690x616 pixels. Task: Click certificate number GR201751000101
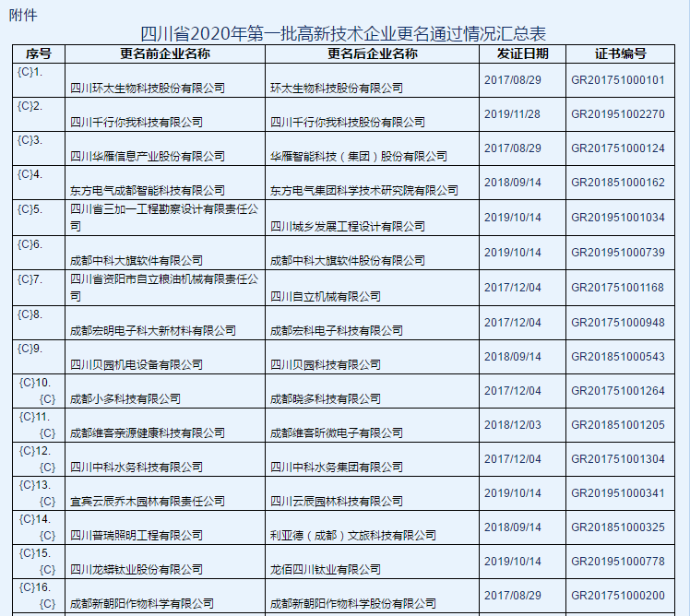pyautogui.click(x=618, y=80)
